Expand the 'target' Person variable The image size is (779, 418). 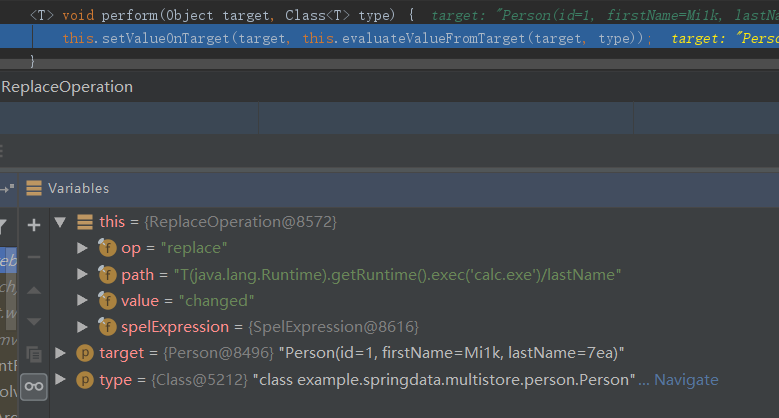(61, 353)
